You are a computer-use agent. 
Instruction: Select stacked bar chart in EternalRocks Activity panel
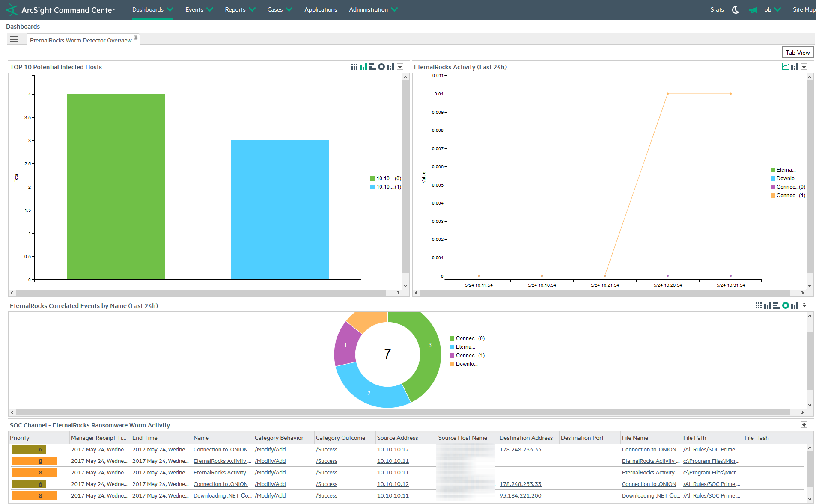[x=795, y=67]
